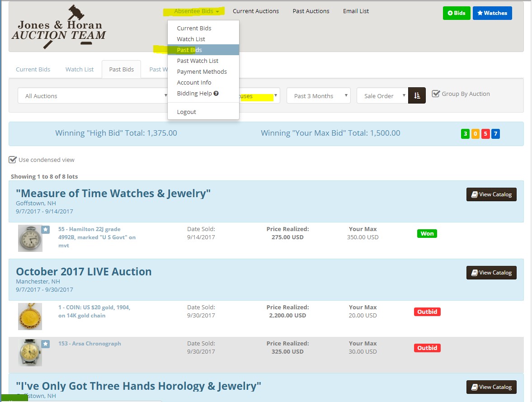Screen dimensions: 532x402
Task: Open the Sale Order dropdown
Action: [382, 96]
